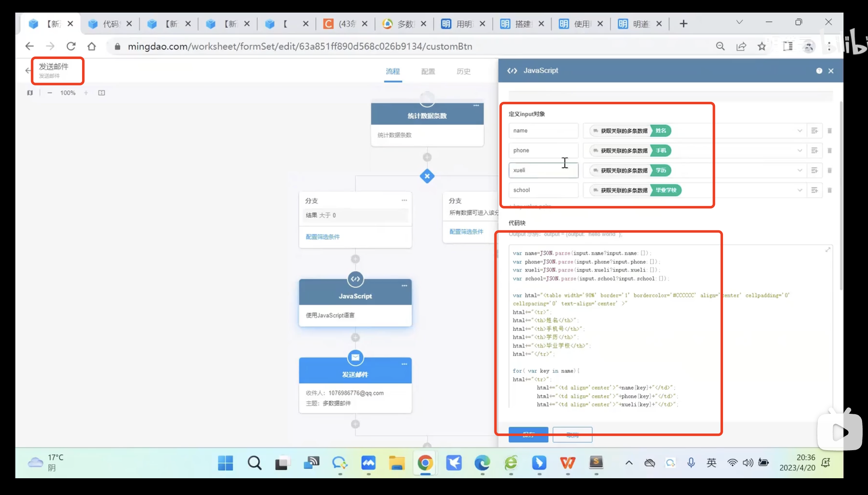Delete the name input parameter row
Image resolution: width=868 pixels, height=495 pixels.
pyautogui.click(x=829, y=131)
